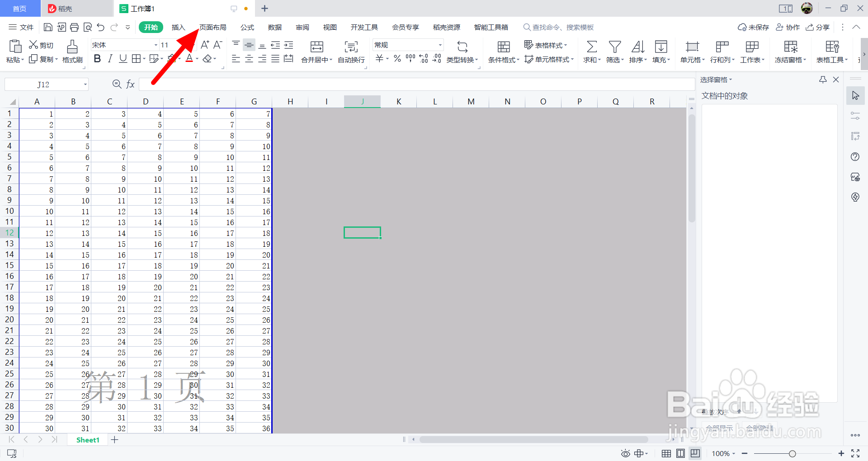Switch to the 数据 Data tab
868x461 pixels.
pos(275,27)
